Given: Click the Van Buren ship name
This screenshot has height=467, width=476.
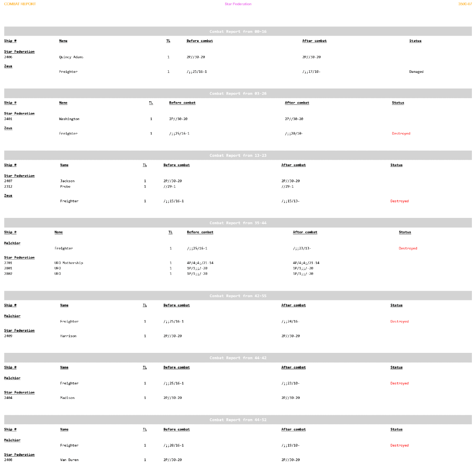Looking at the screenshot, I should [x=69, y=460].
